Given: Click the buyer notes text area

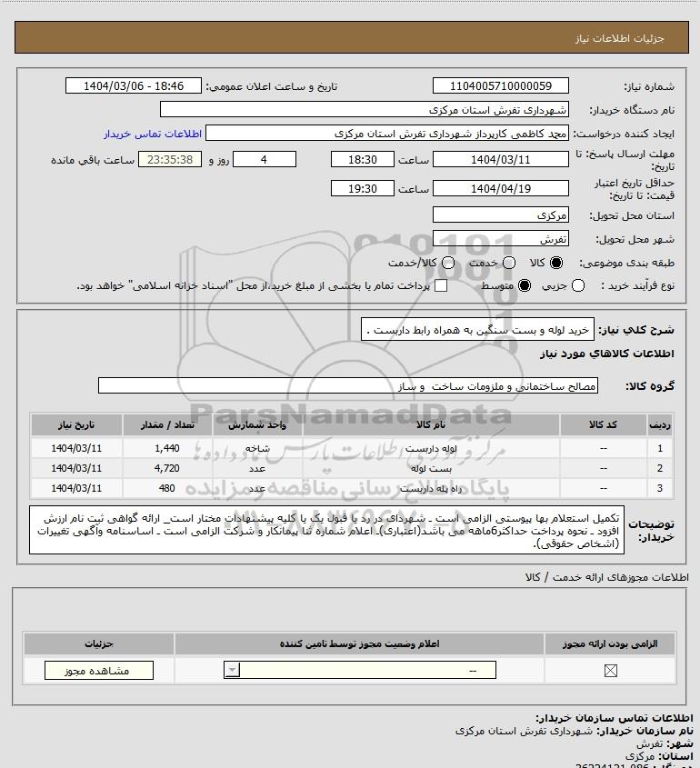Looking at the screenshot, I should pos(326,531).
